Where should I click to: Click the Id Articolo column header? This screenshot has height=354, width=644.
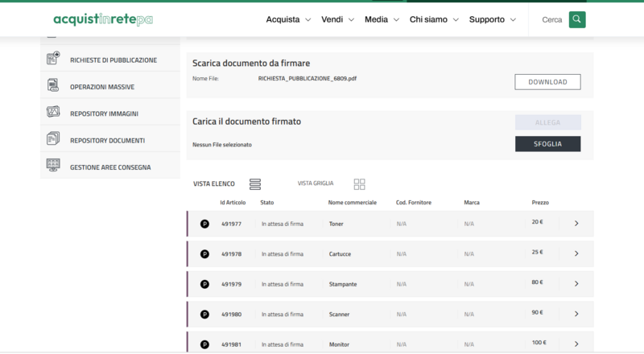(x=233, y=203)
